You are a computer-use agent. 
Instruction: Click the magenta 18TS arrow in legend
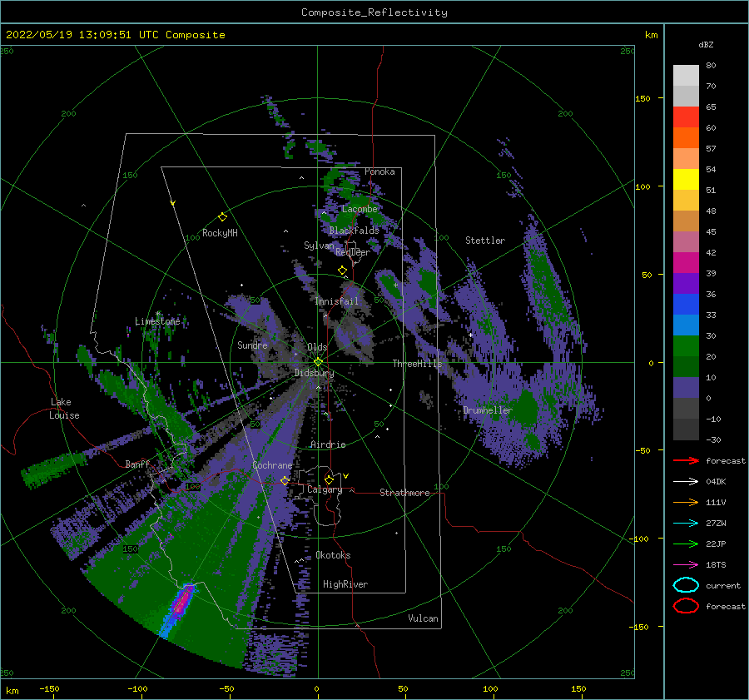(686, 565)
